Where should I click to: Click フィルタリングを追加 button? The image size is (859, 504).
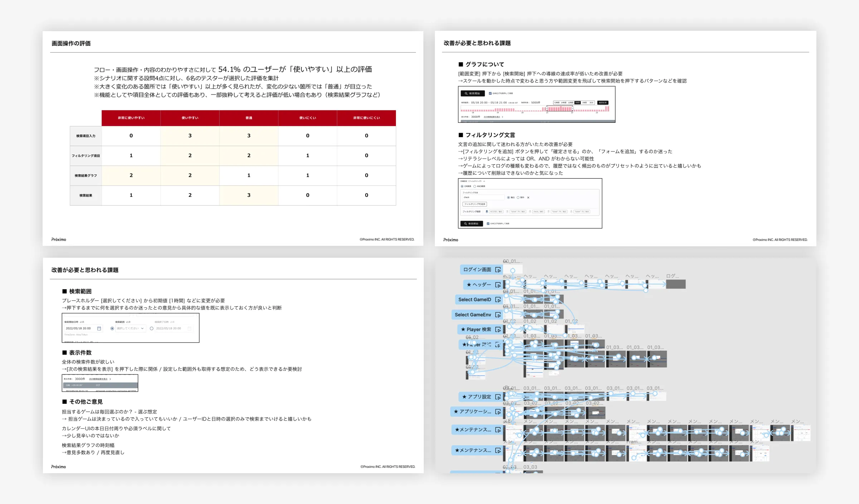click(475, 204)
